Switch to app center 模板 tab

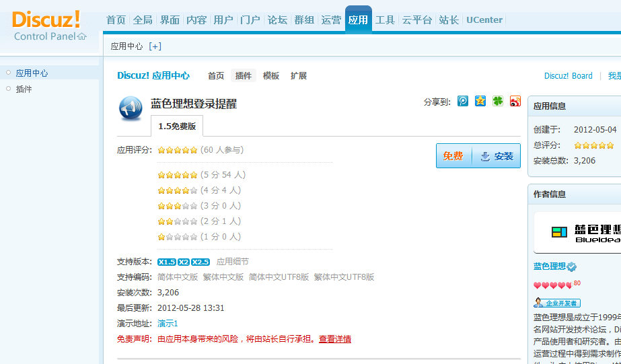[x=271, y=75]
